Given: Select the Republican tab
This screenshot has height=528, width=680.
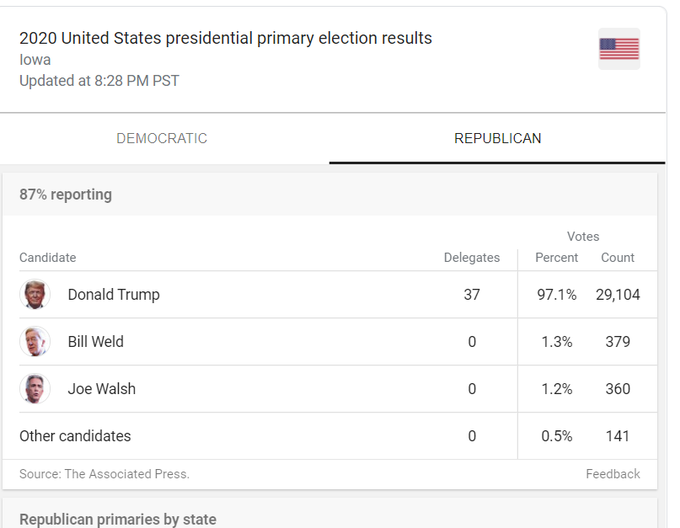Looking at the screenshot, I should [x=497, y=139].
